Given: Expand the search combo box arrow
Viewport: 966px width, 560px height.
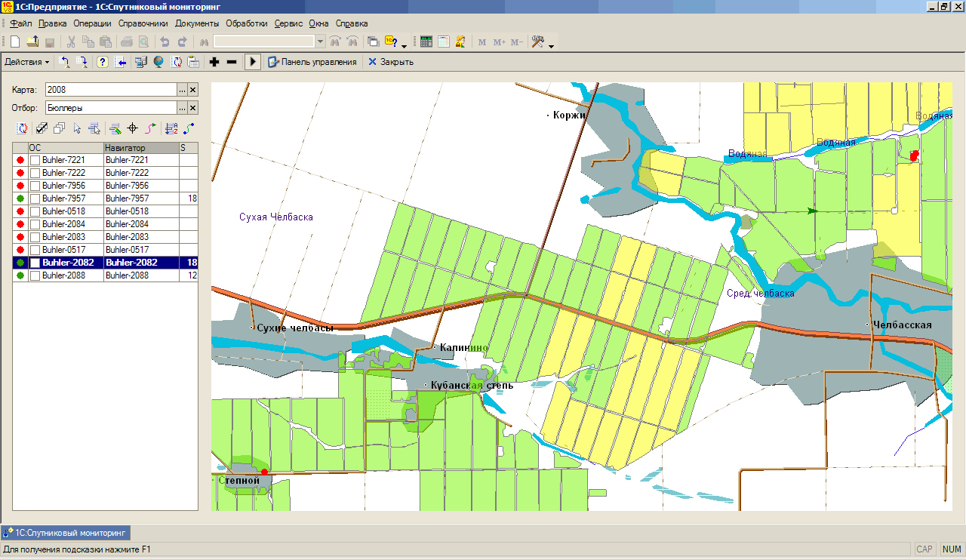Looking at the screenshot, I should tap(321, 42).
